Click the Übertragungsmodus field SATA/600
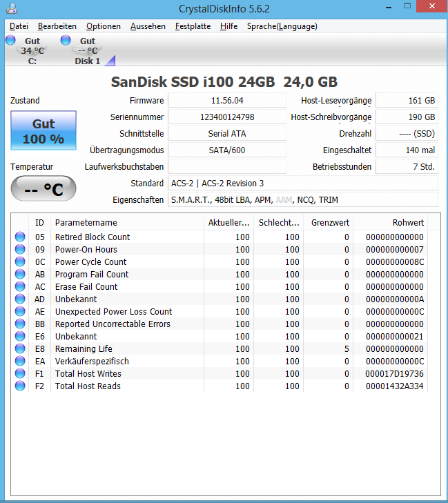 [227, 150]
